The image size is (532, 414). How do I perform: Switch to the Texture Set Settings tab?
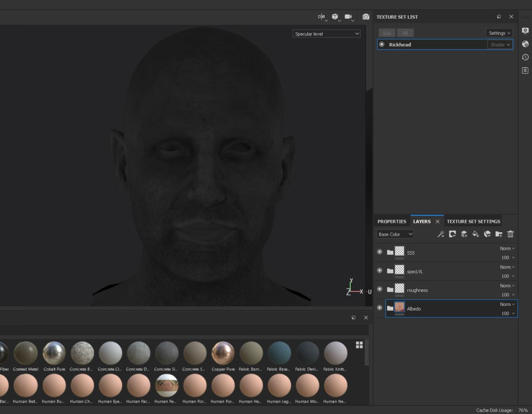point(473,221)
